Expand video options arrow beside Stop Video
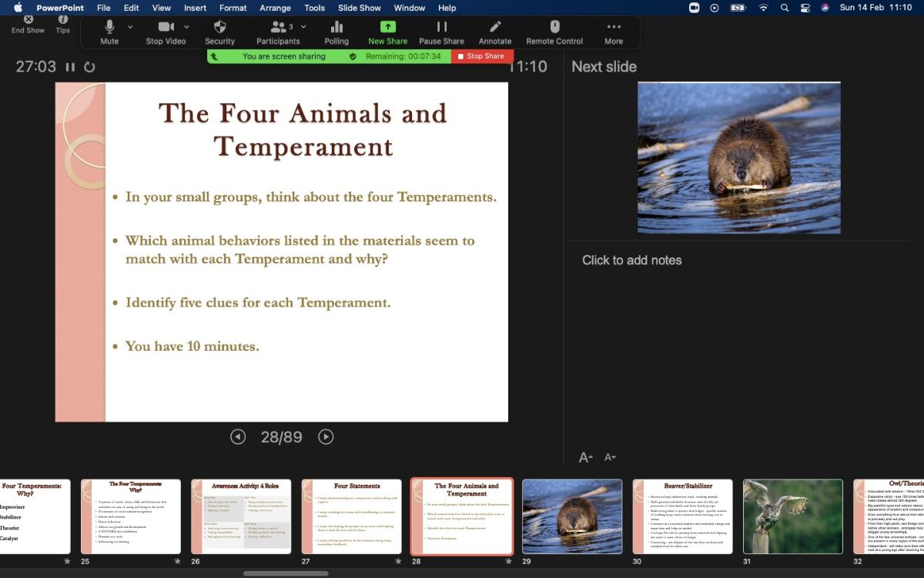924x578 pixels. pos(186,26)
